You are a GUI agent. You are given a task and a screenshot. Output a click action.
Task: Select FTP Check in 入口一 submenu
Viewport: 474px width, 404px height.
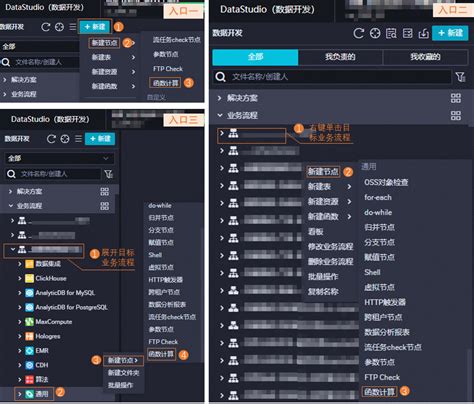[168, 69]
